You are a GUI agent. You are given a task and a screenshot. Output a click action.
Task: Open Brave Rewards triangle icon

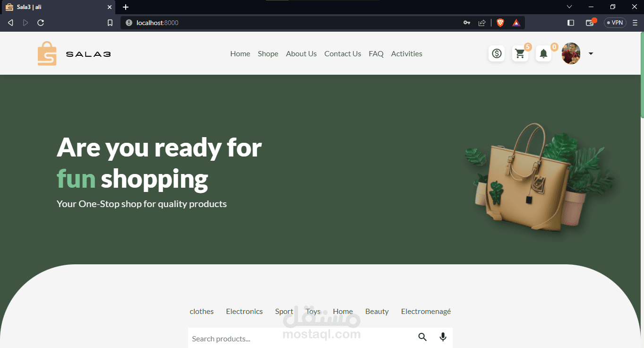[x=516, y=23]
